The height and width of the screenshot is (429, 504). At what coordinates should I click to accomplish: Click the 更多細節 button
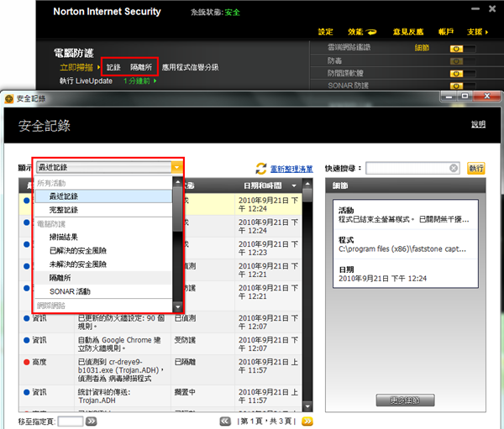coord(405,400)
